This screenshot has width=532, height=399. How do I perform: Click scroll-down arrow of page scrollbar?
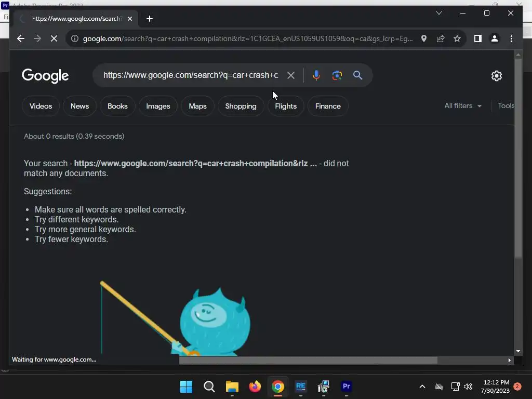tap(518, 352)
